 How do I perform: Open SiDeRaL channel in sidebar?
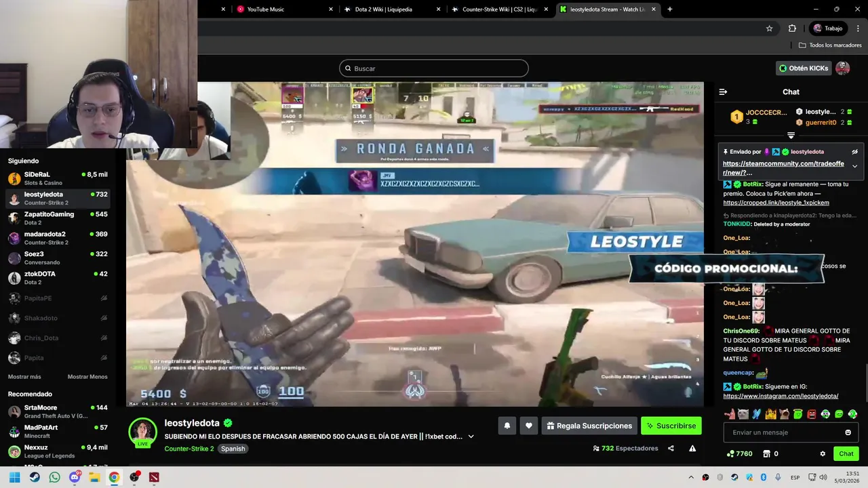58,178
